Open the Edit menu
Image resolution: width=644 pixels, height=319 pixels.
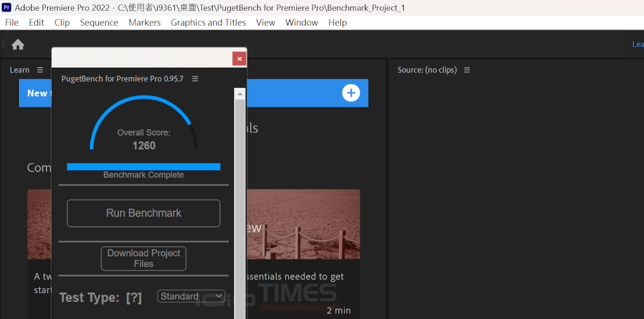click(x=36, y=23)
